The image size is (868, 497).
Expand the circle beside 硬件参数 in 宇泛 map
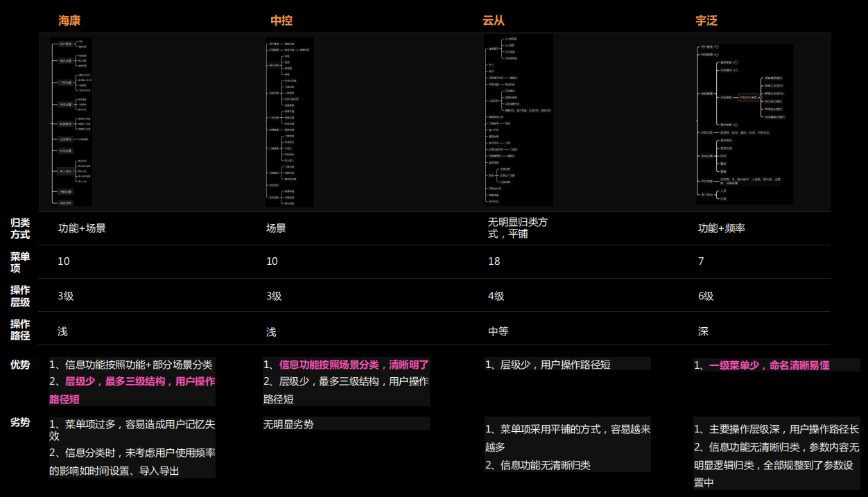(x=736, y=125)
